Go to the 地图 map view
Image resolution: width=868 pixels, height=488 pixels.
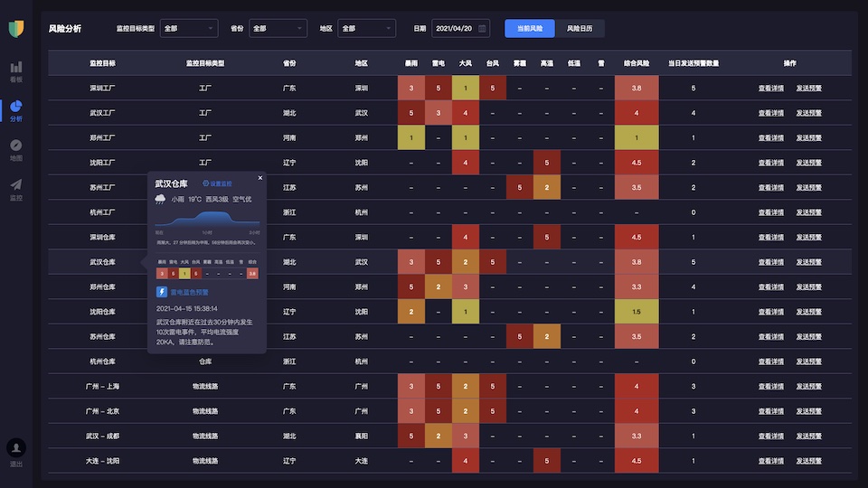pyautogui.click(x=16, y=149)
